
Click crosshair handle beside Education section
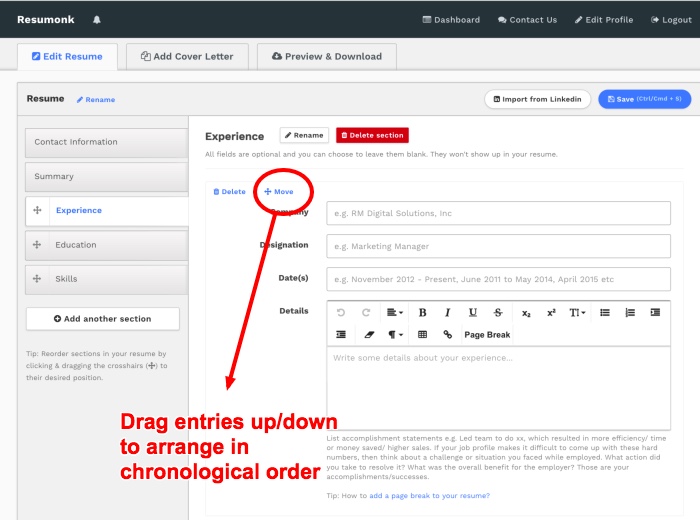point(37,245)
